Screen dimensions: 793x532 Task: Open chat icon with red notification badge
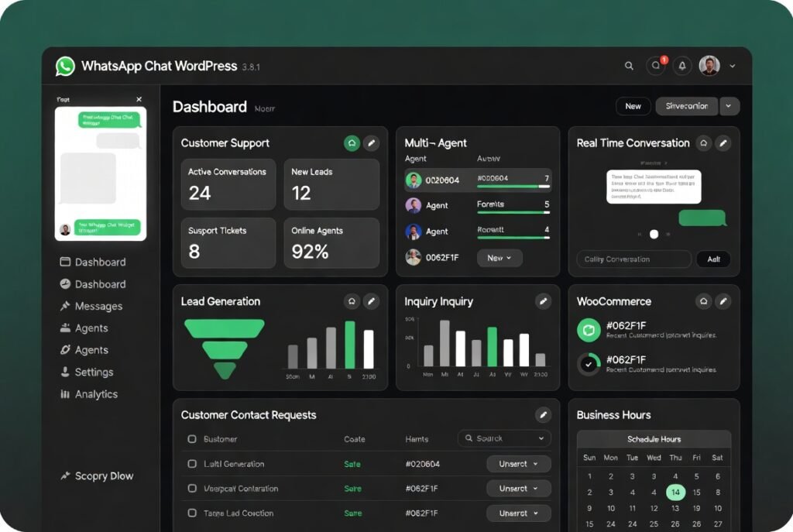[x=656, y=66]
